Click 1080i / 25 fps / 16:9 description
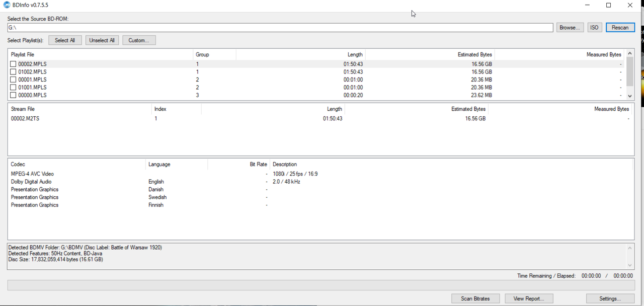Image resolution: width=644 pixels, height=306 pixels. [295, 174]
